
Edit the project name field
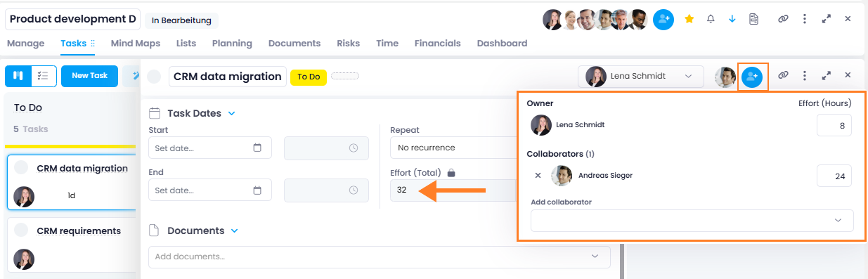pos(73,19)
